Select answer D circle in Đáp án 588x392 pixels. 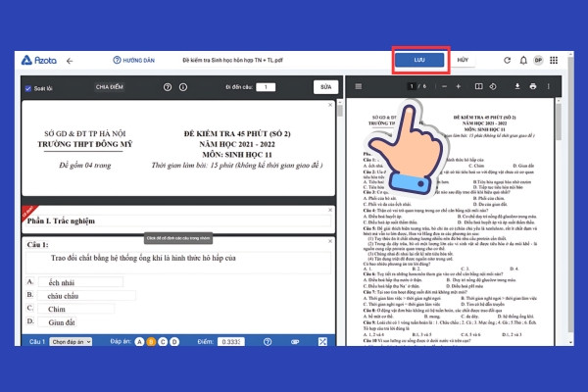pos(174,342)
